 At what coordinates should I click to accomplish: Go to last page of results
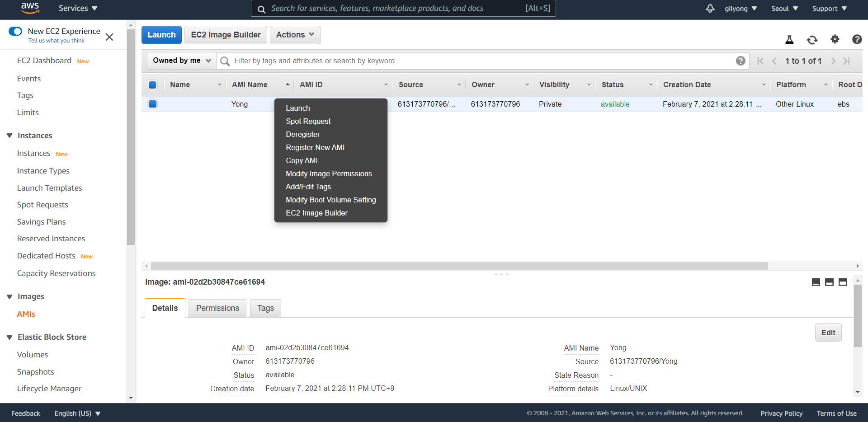click(x=847, y=61)
